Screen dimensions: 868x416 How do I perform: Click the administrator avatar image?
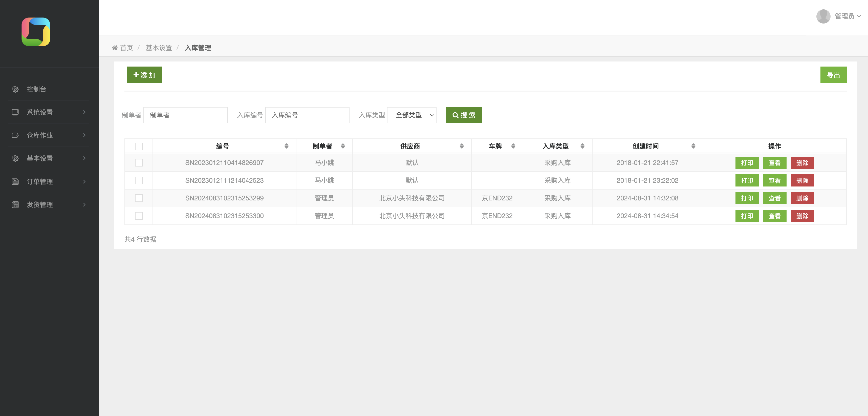point(823,16)
